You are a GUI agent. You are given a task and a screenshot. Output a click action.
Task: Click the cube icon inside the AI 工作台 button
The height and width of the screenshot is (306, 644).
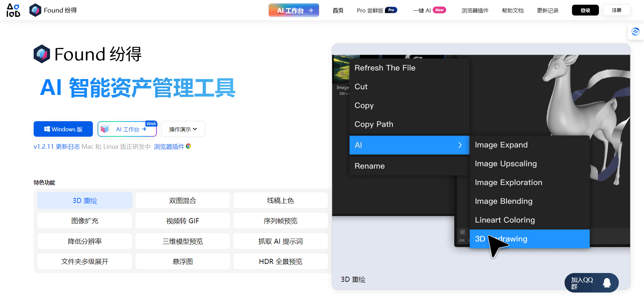pos(105,129)
